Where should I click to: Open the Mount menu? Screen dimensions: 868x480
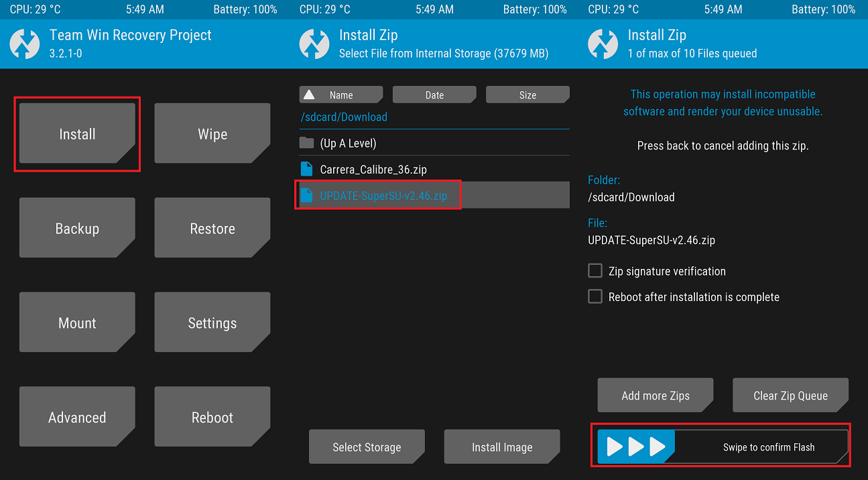tap(77, 322)
